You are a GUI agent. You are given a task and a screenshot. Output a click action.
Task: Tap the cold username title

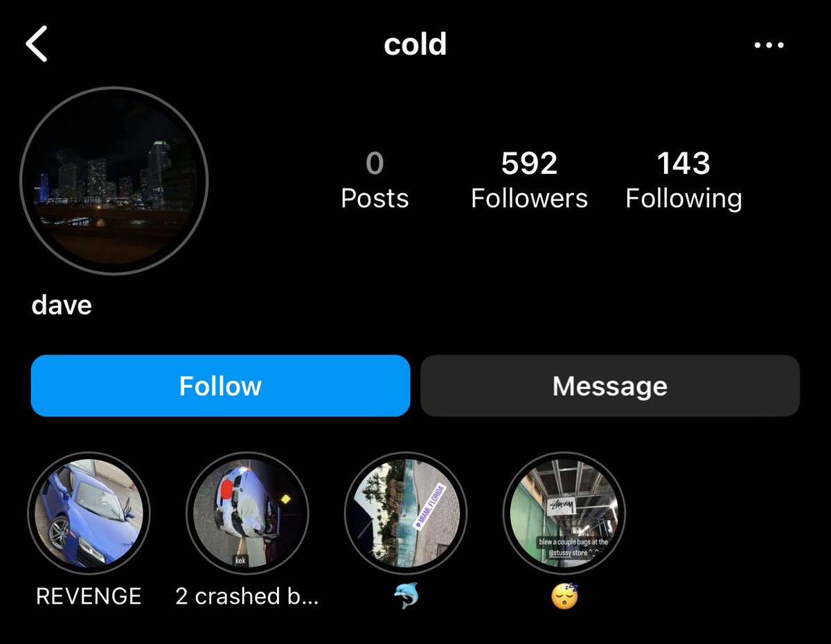[415, 44]
